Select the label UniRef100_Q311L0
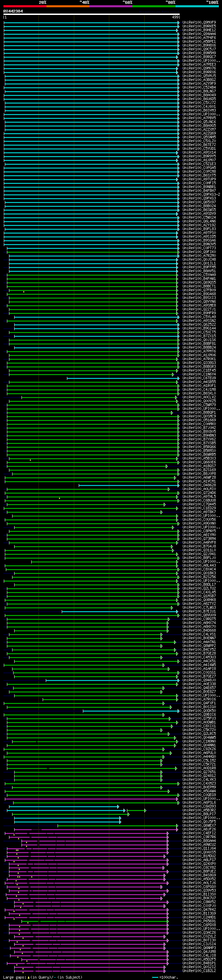Screen dimensions: 222x980 (x=199, y=550)
